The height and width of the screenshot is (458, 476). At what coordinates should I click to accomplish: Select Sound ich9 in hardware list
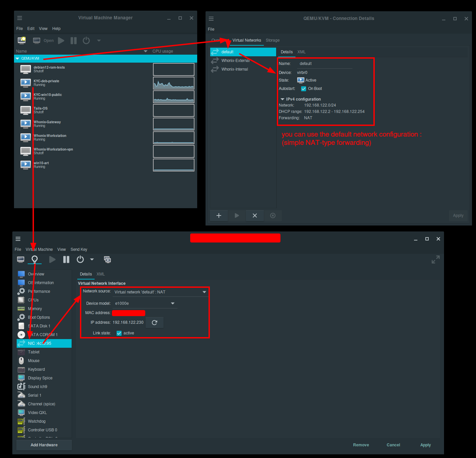point(44,387)
